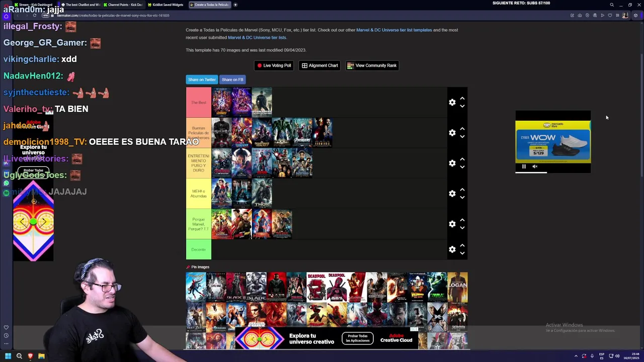Open settings gear for Porque Marvel tier

tap(452, 224)
